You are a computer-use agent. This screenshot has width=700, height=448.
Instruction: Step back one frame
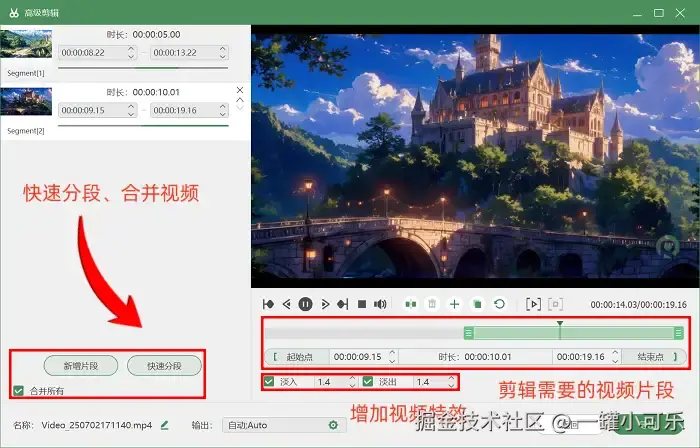[x=287, y=304]
